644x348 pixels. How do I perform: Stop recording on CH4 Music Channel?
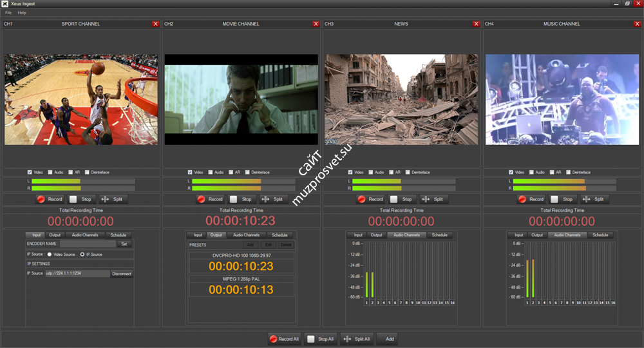point(562,199)
